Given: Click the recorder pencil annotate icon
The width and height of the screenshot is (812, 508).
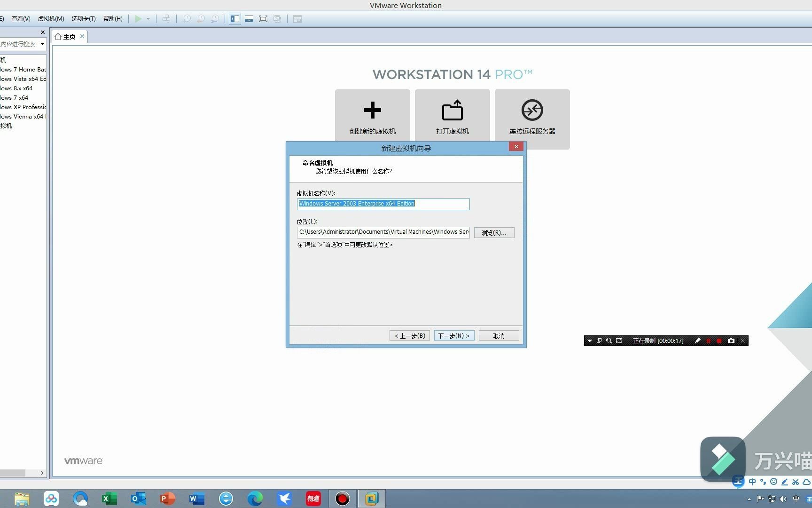Looking at the screenshot, I should (x=697, y=341).
